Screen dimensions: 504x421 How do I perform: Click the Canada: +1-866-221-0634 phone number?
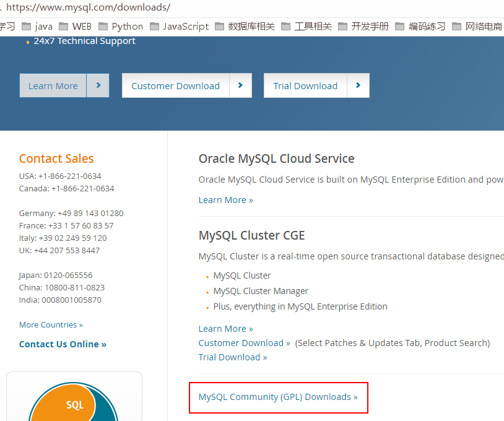66,188
